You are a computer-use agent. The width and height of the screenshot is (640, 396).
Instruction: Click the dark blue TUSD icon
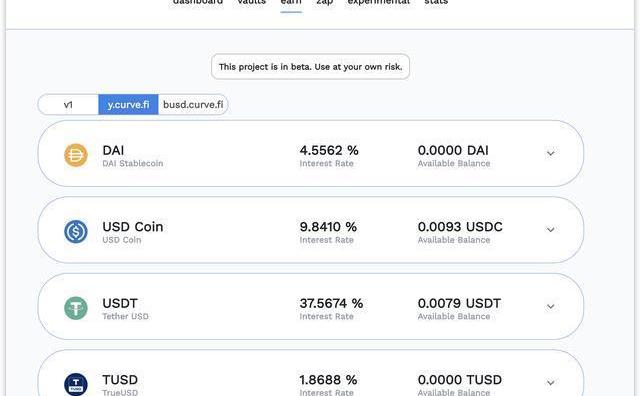76,384
